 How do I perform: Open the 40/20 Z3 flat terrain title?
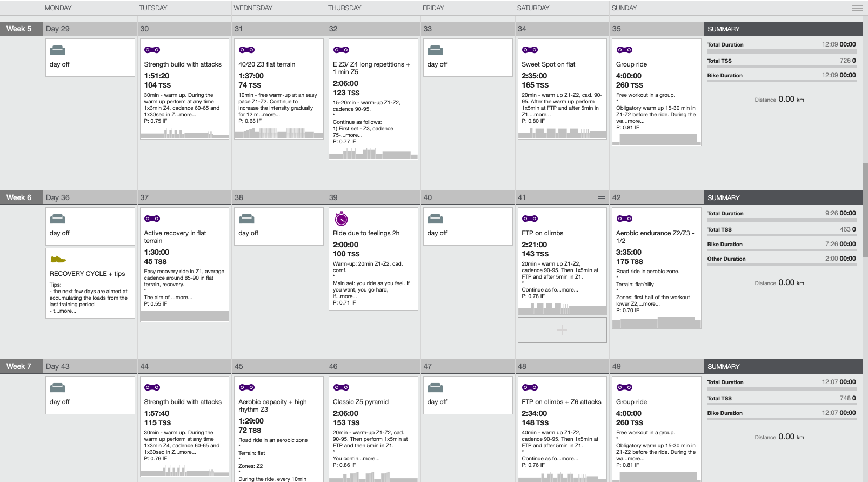pos(266,64)
